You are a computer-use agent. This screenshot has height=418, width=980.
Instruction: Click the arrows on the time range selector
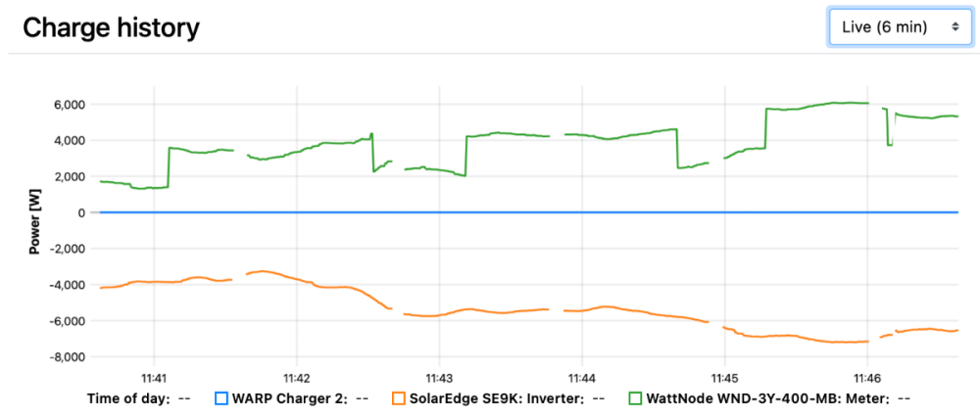[955, 26]
